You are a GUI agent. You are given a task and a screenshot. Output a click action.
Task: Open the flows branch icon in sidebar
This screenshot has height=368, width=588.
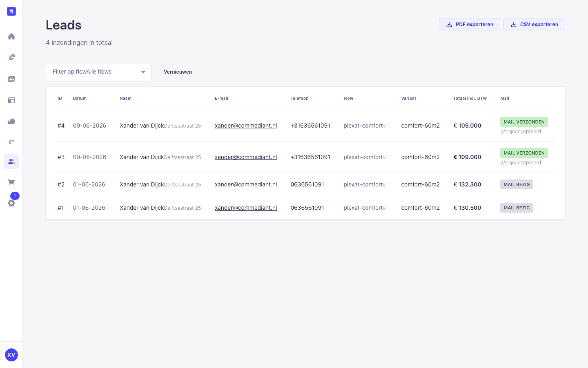click(x=11, y=142)
